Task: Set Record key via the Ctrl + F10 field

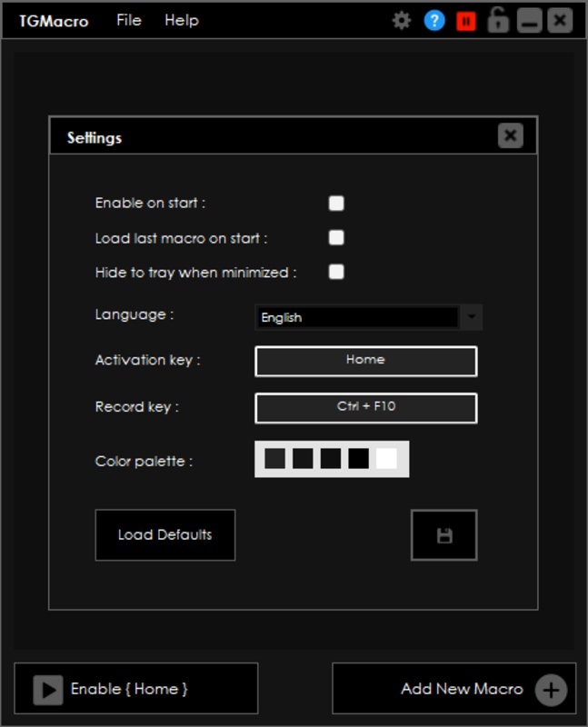Action: [x=366, y=408]
